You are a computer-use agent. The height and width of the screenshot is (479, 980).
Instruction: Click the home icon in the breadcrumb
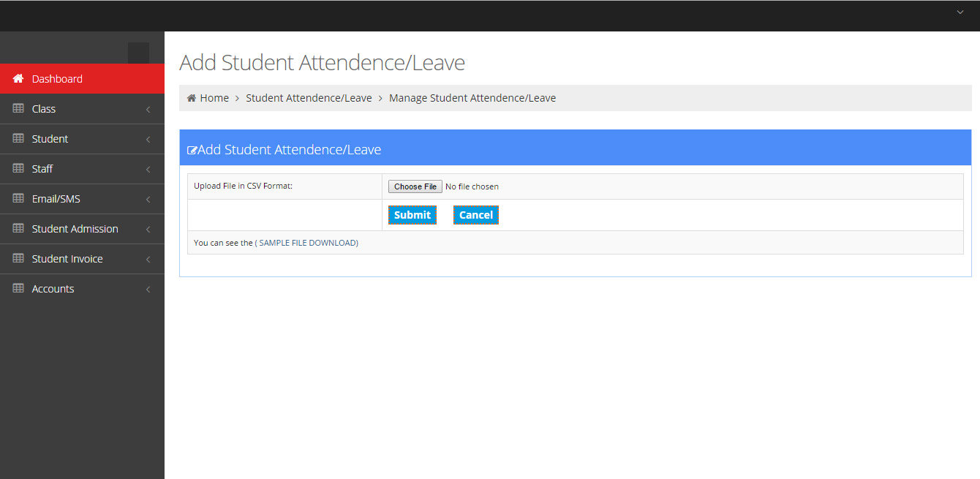click(x=192, y=98)
